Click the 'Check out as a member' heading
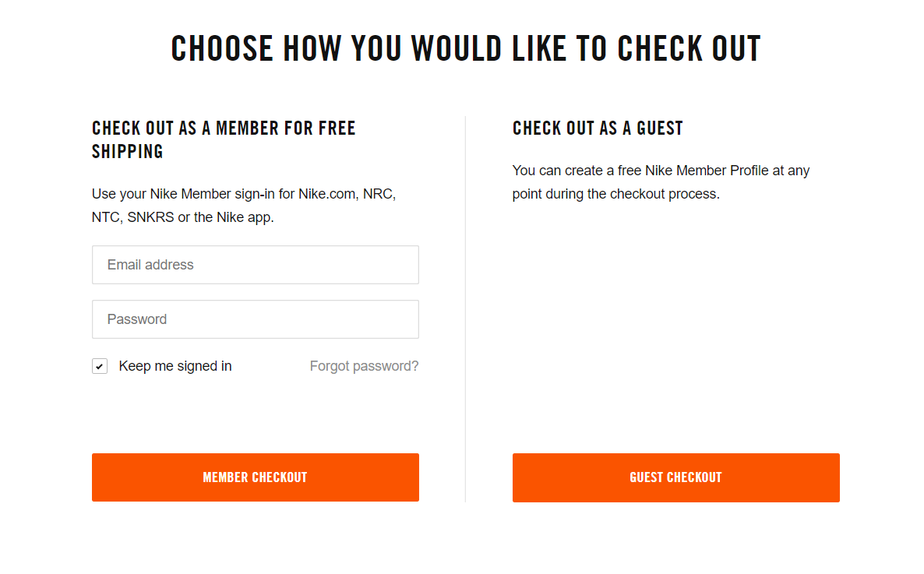 pos(224,129)
